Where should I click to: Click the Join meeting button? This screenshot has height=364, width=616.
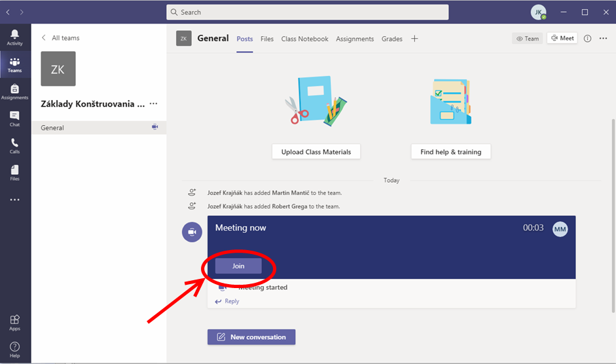tap(238, 266)
